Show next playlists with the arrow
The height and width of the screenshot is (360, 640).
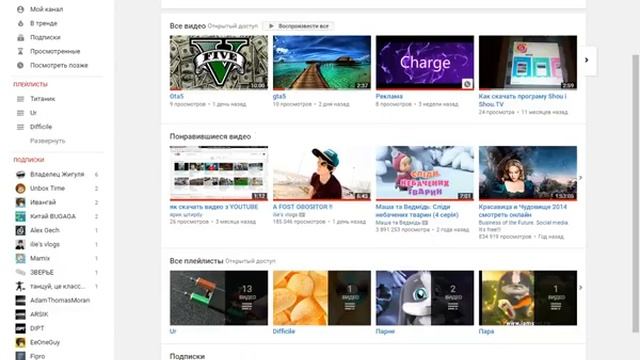point(580,288)
